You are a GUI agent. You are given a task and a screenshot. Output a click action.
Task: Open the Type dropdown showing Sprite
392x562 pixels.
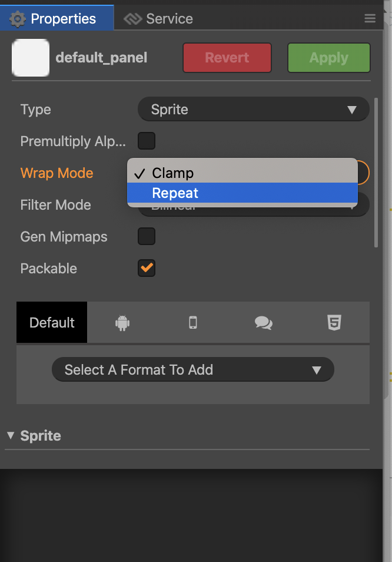(x=253, y=110)
